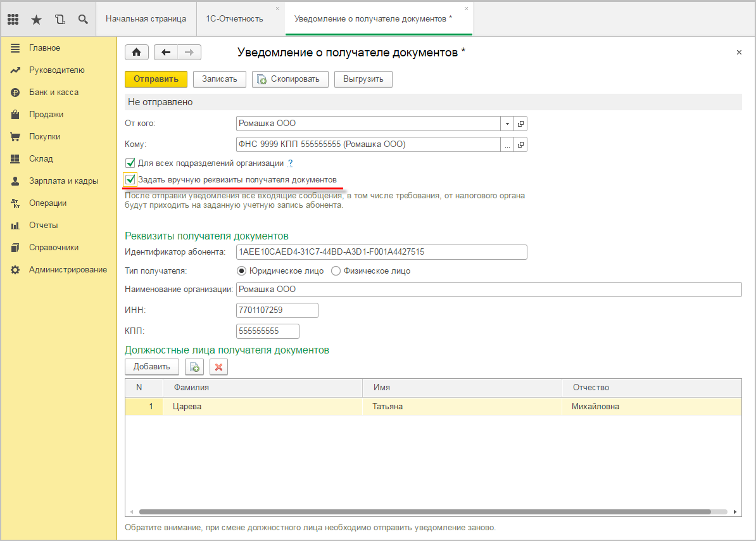Close the 1С-Отчетность tab

(x=278, y=9)
